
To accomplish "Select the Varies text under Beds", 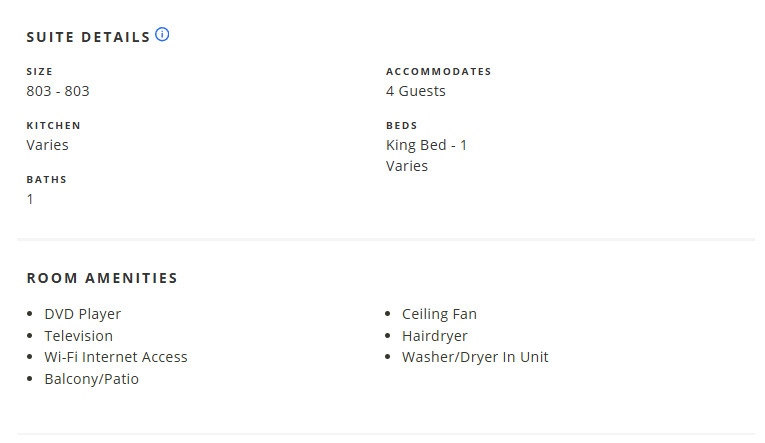I will click(407, 166).
